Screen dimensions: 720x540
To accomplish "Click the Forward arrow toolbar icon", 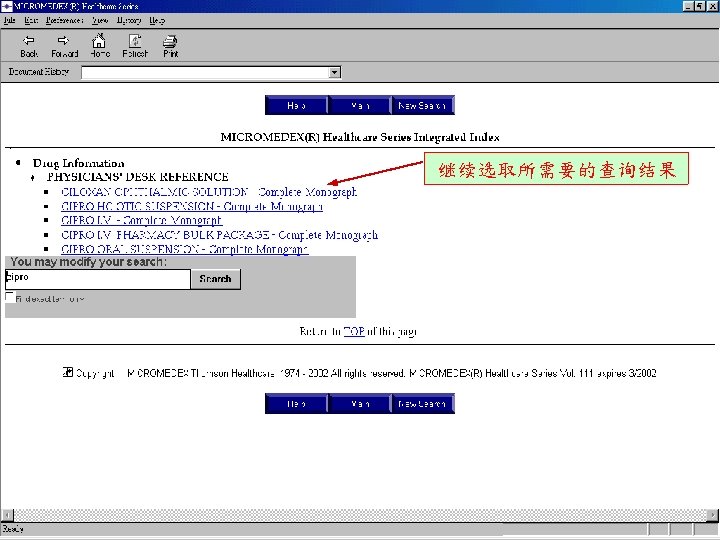I will coord(64,46).
